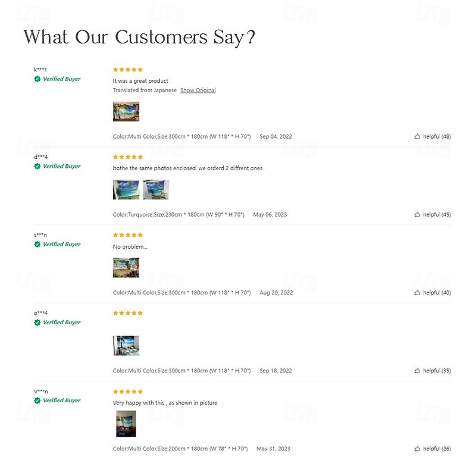The width and height of the screenshot is (476, 476).
Task: Show Original text of Japanese review
Action: tap(198, 90)
